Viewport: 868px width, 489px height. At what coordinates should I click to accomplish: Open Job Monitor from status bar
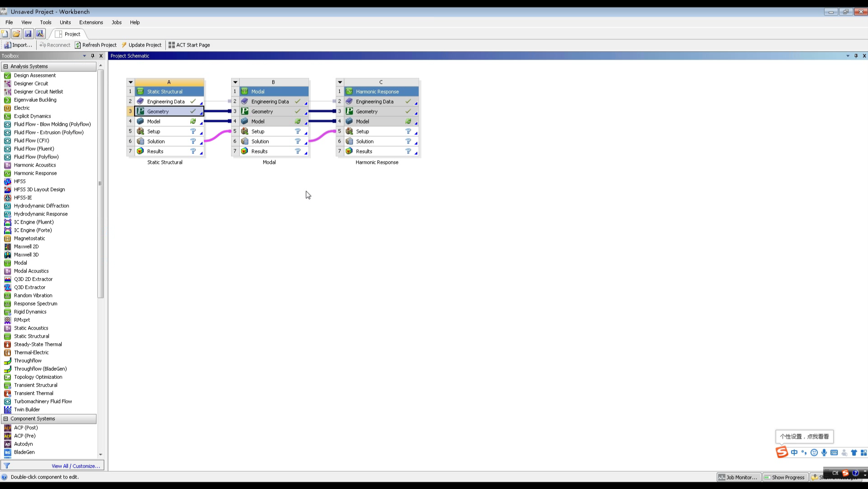738,477
